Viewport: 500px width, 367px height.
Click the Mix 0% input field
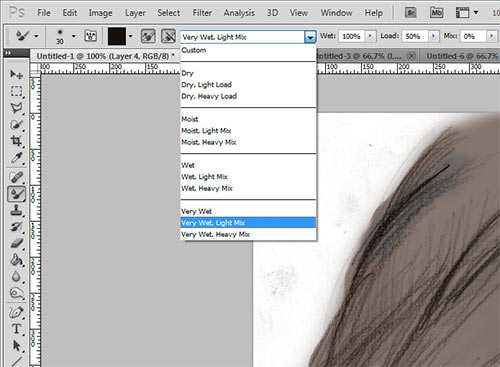tap(473, 36)
